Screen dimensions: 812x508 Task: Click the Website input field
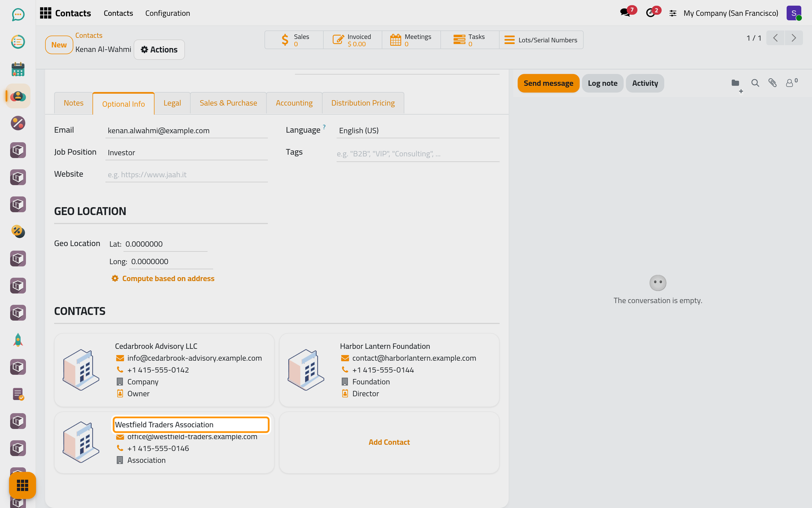[187, 174]
